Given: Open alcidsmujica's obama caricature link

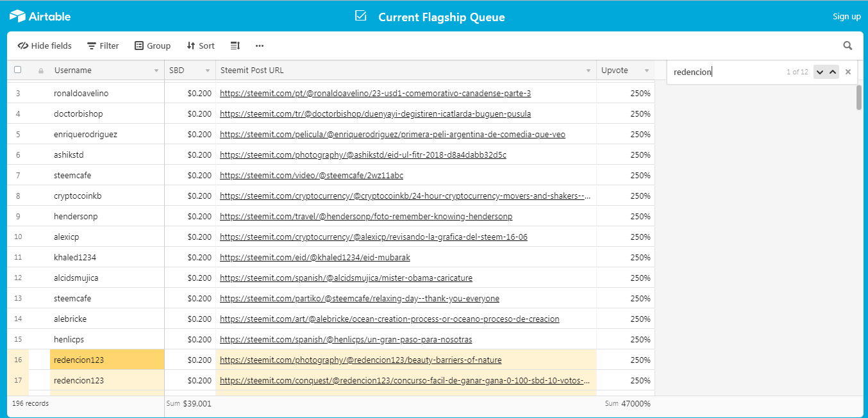Looking at the screenshot, I should (346, 278).
